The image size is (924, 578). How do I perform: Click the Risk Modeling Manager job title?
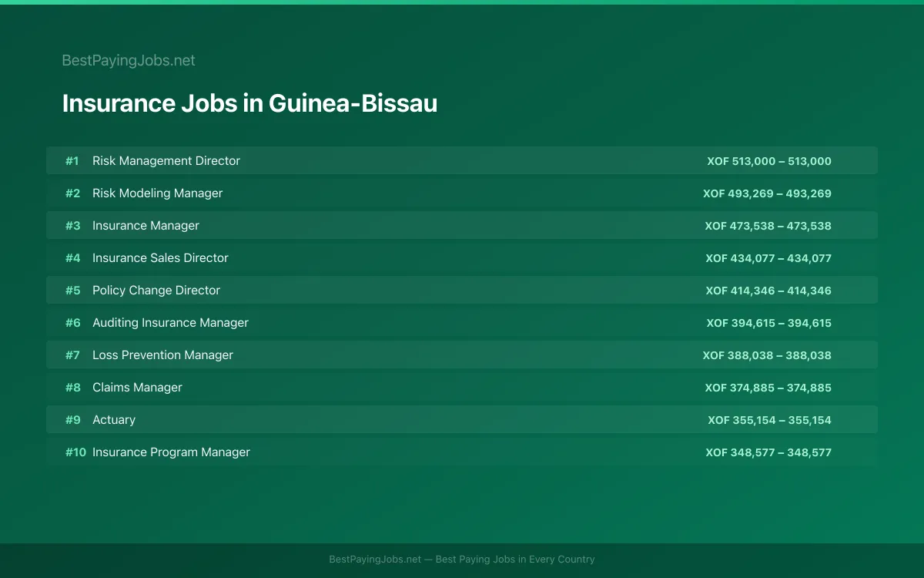pos(157,193)
